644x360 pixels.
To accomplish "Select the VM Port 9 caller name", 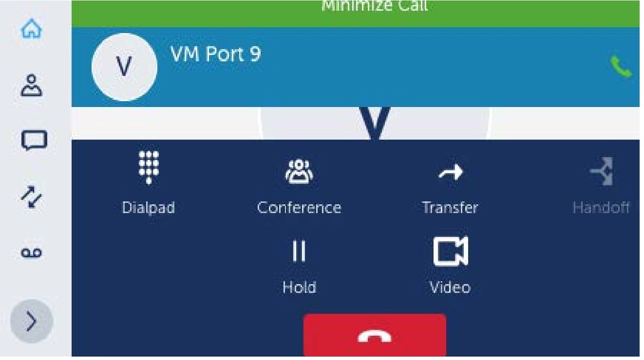I will click(x=216, y=54).
